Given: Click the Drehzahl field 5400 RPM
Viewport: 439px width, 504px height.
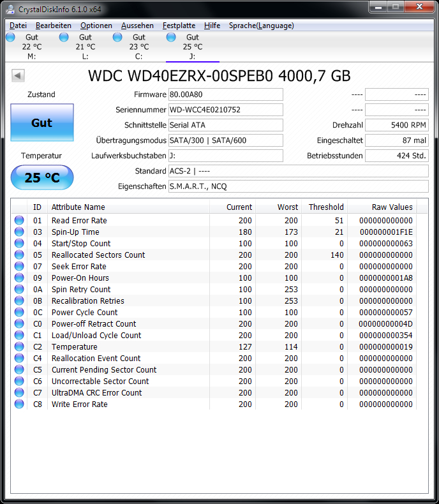Looking at the screenshot, I should click(397, 125).
